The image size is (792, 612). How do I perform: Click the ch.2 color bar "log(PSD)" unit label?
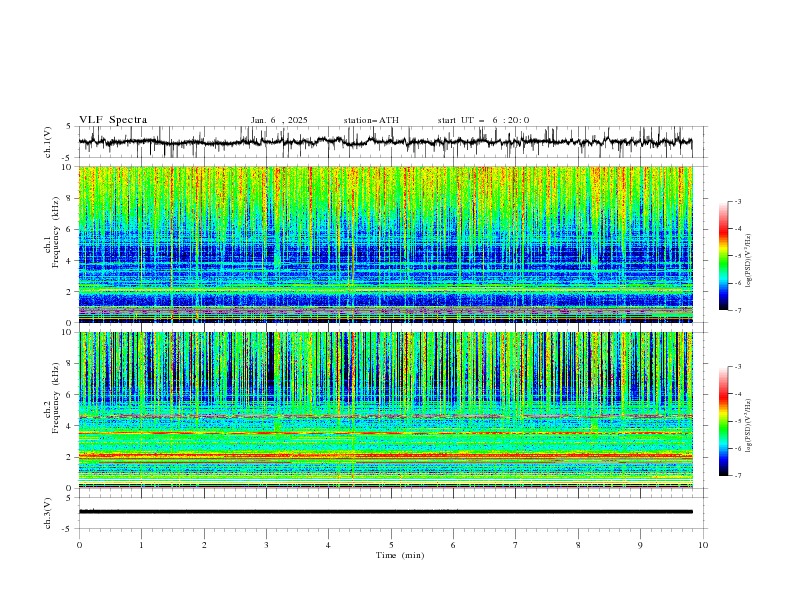(x=749, y=426)
